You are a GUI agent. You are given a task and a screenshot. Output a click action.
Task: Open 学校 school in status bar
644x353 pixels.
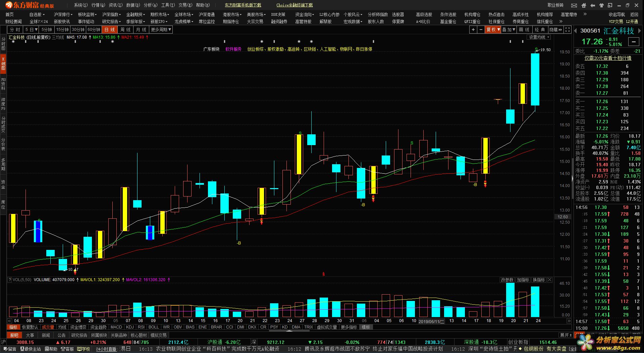pos(84,349)
